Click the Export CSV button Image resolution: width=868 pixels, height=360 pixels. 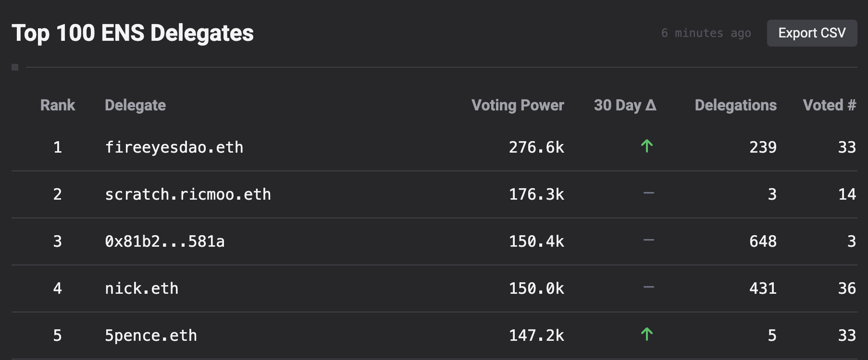(x=811, y=33)
